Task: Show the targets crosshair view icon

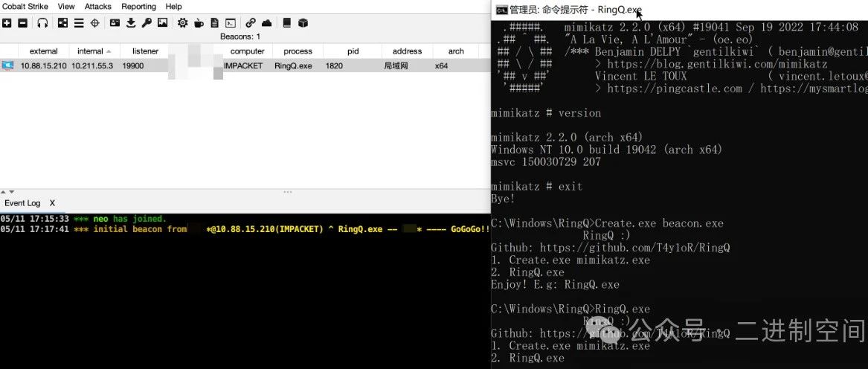Action: (x=94, y=23)
